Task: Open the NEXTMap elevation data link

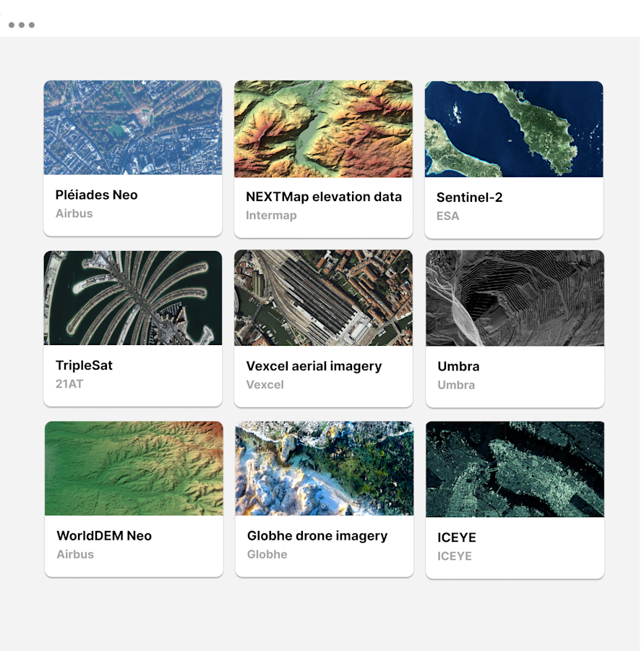Action: pos(323,197)
